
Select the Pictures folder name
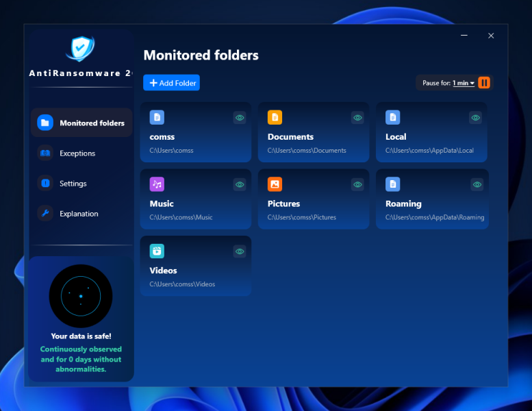[283, 203]
